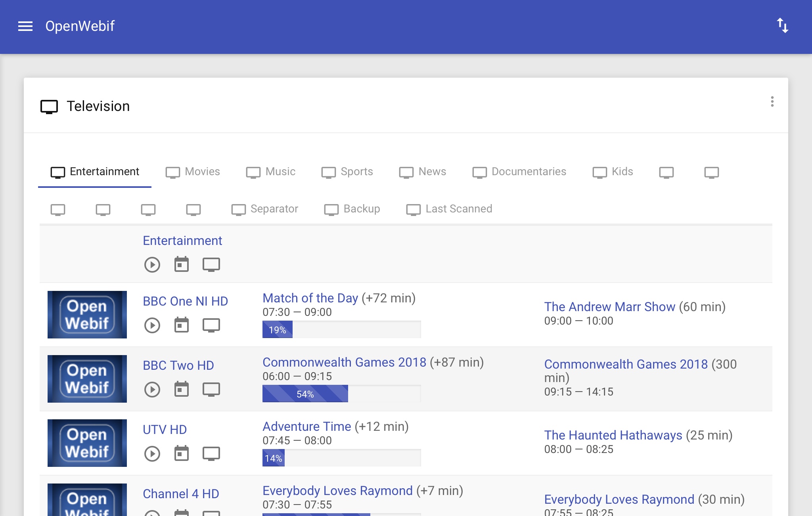Select the Backup tab
The height and width of the screenshot is (516, 812).
click(x=352, y=209)
